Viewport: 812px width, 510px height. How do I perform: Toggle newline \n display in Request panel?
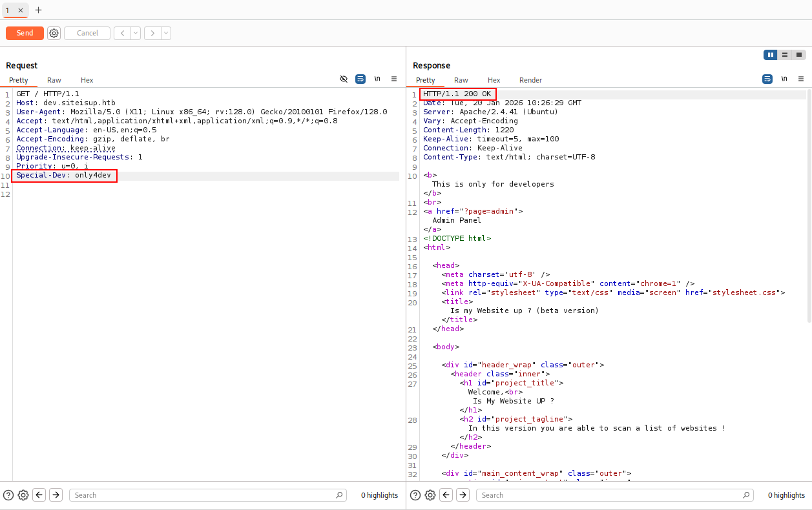pos(377,79)
